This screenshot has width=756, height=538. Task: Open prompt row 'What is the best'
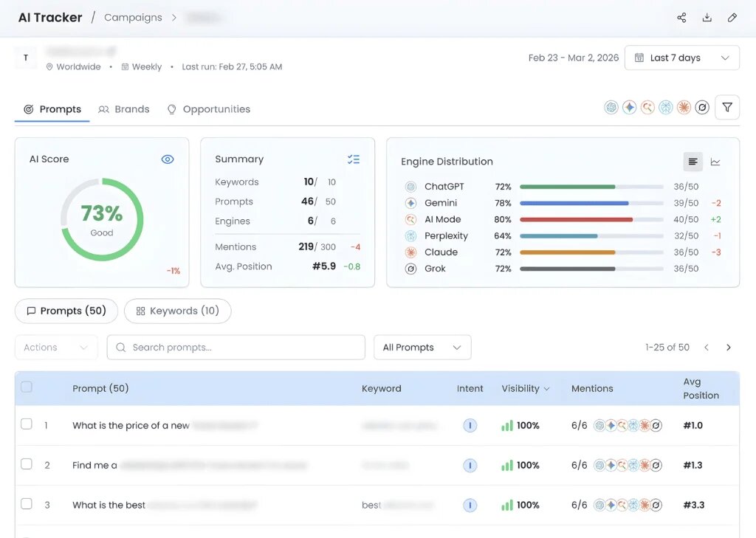[x=109, y=506]
